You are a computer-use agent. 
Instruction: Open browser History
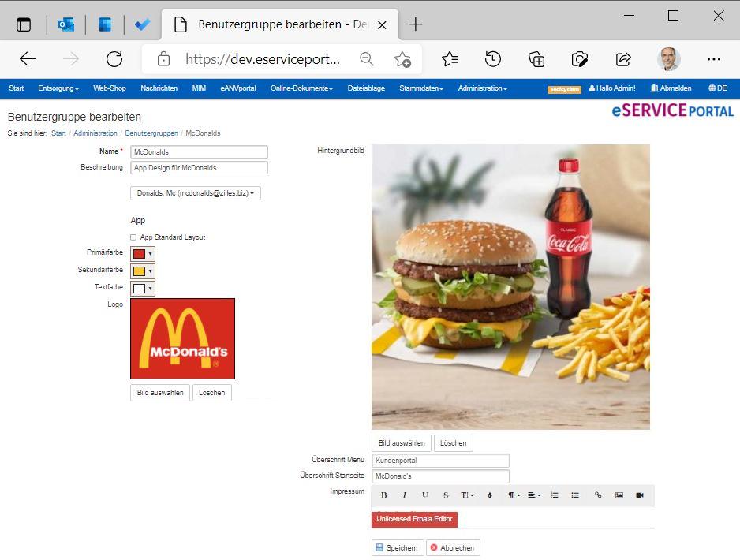[x=493, y=59]
